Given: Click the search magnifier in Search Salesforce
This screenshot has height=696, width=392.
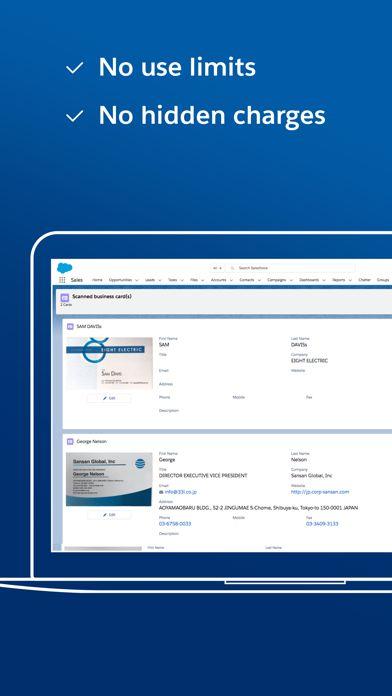Looking at the screenshot, I should 232,268.
